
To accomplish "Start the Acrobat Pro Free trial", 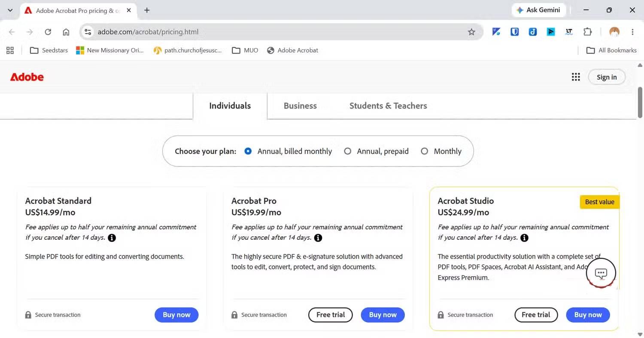I will coord(331,315).
